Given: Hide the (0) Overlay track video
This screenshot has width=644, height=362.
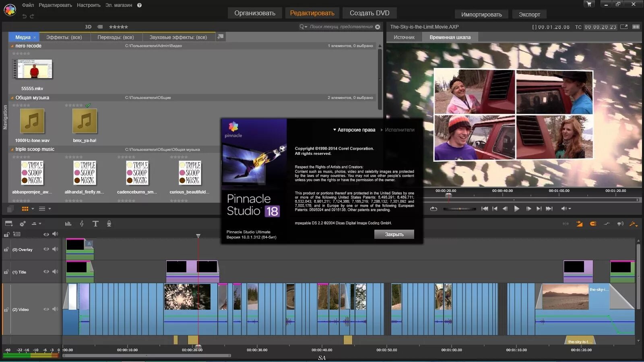Looking at the screenshot, I should tap(46, 249).
